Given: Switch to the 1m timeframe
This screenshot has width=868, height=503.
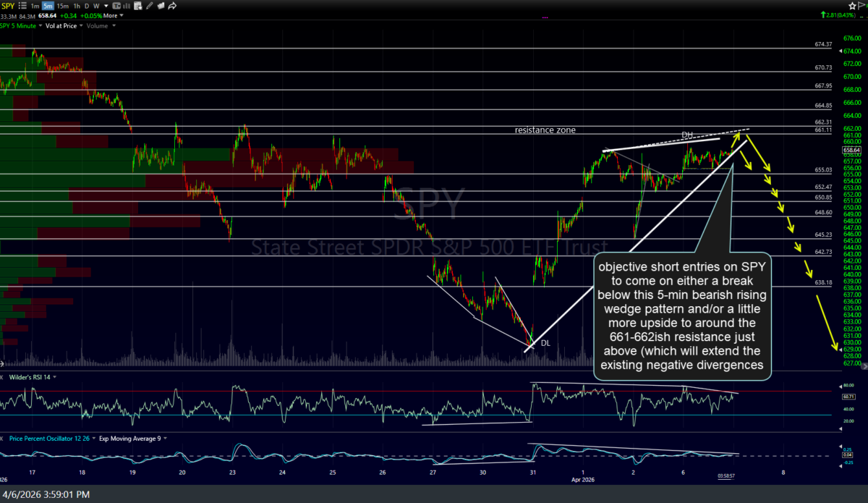Looking at the screenshot, I should coord(35,6).
